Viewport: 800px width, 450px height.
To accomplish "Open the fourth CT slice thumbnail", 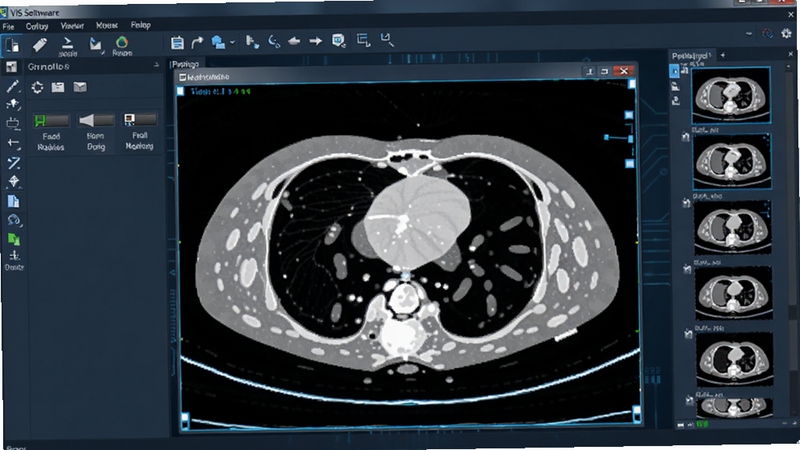I will [734, 293].
